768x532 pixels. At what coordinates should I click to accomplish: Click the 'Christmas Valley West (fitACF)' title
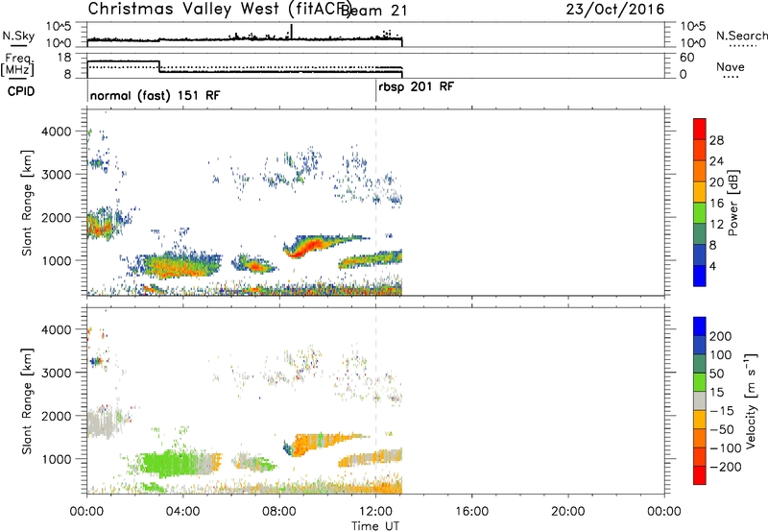[x=218, y=10]
